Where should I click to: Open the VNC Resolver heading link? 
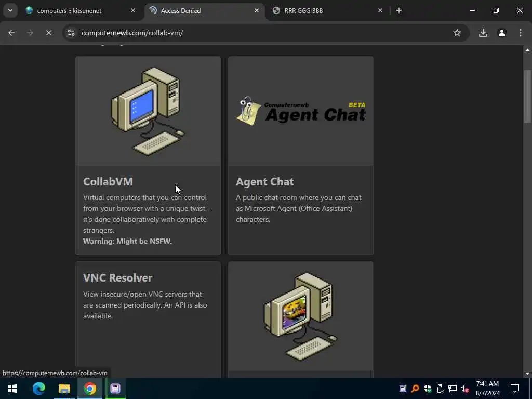(x=118, y=278)
